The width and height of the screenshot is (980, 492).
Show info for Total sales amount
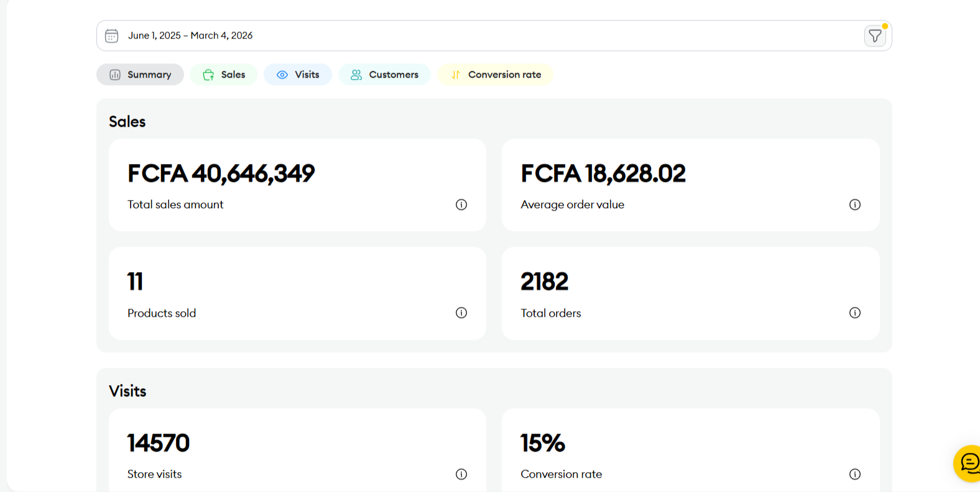click(461, 204)
